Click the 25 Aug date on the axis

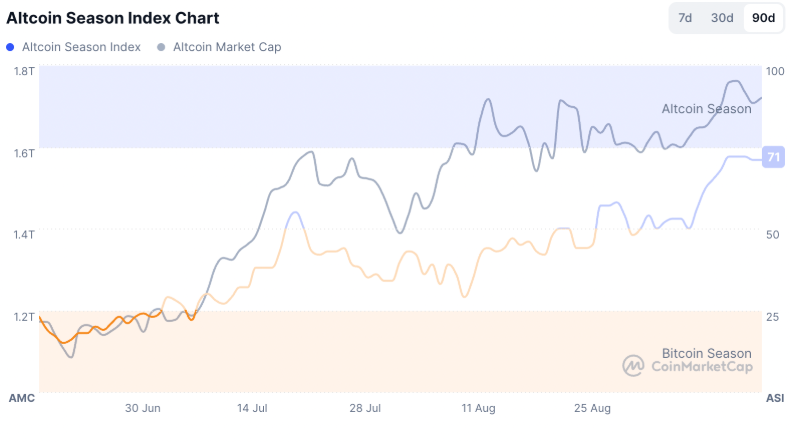(593, 408)
